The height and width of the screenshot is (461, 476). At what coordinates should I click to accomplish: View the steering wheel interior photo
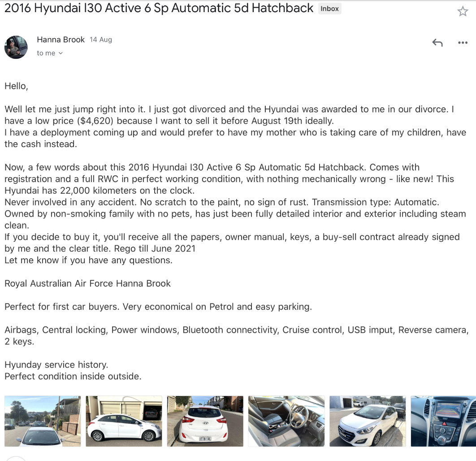point(286,421)
